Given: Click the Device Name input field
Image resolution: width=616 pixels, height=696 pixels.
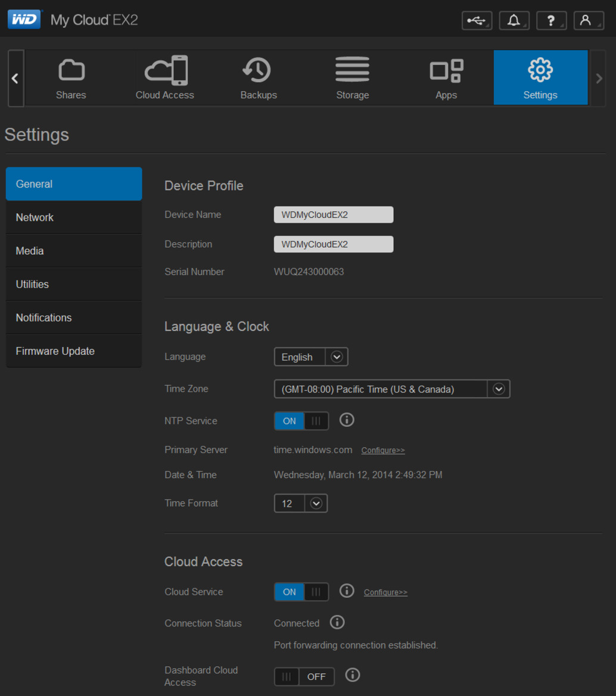Looking at the screenshot, I should 334,215.
